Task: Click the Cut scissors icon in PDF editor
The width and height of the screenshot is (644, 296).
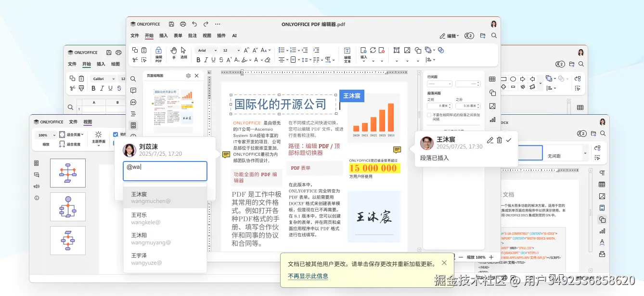Action: (135, 60)
